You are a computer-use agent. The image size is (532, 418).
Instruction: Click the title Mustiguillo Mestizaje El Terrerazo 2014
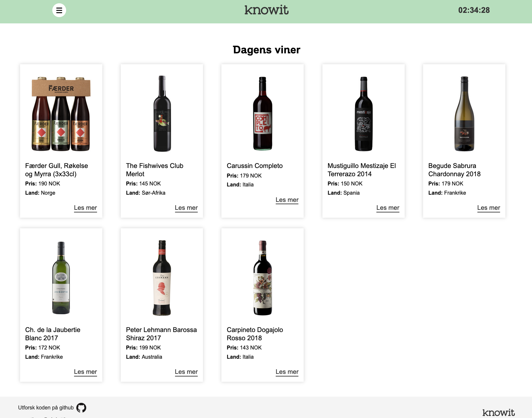(362, 170)
